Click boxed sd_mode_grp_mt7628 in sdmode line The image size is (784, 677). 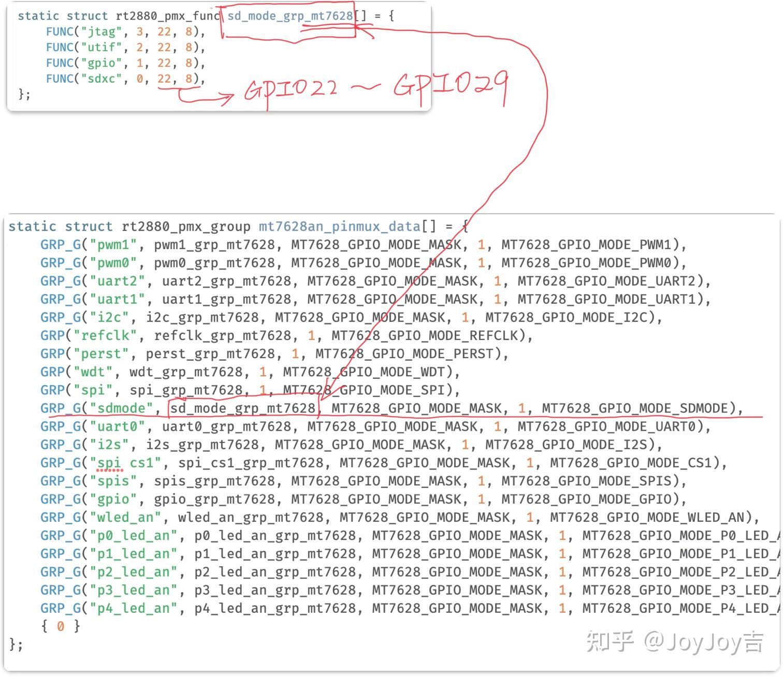click(243, 408)
